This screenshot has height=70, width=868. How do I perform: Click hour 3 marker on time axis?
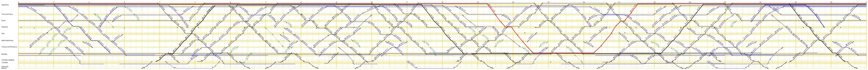[125, 2]
